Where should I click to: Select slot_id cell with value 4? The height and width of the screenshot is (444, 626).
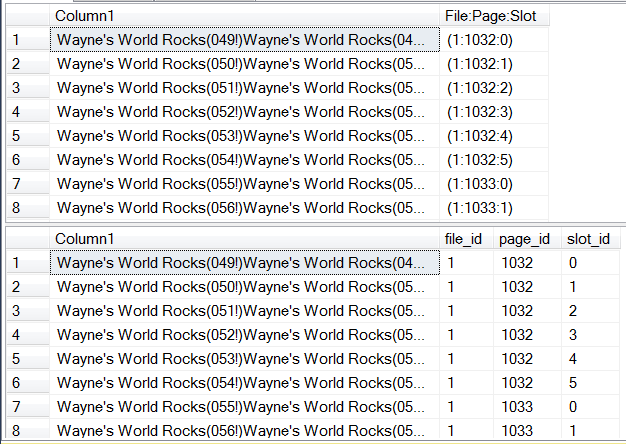point(590,359)
